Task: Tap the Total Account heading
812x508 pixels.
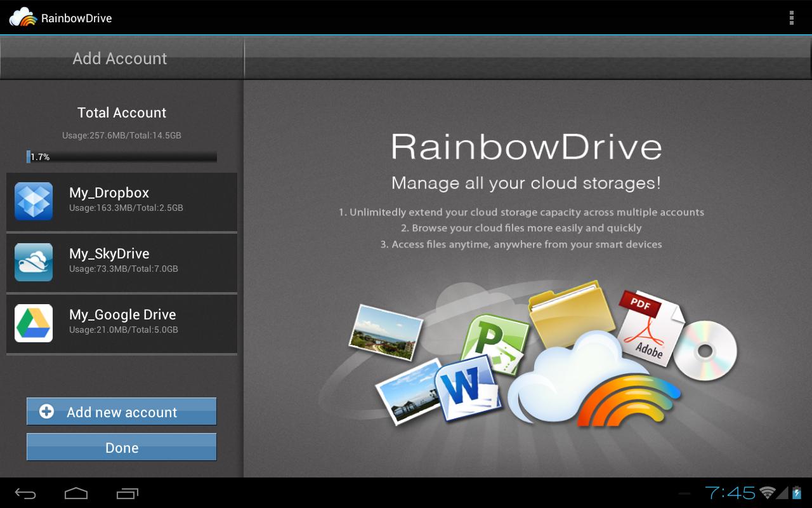Action: tap(122, 113)
